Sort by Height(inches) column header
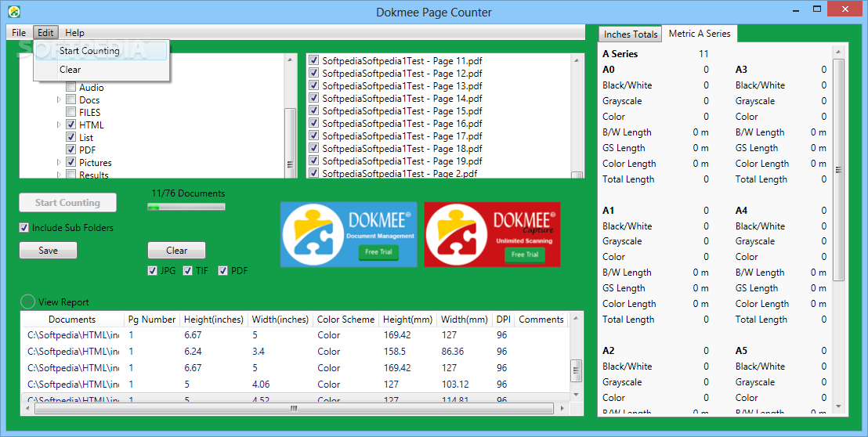 click(x=214, y=320)
